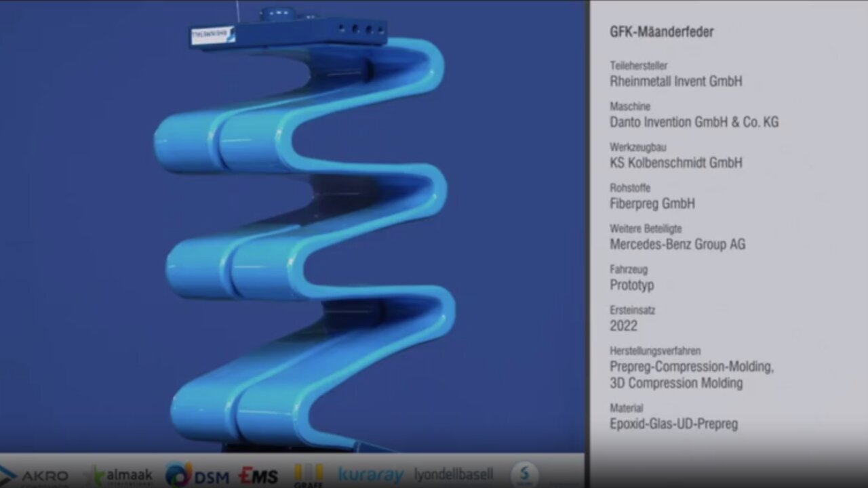Select Mercedes-Benz Group AG entry
The height and width of the screenshot is (488, 868).
(x=677, y=244)
